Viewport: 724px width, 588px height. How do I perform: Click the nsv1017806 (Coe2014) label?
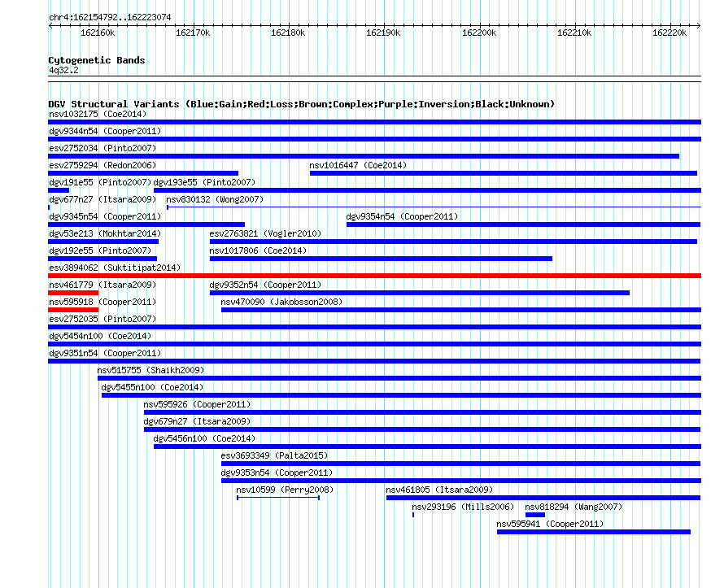point(258,250)
